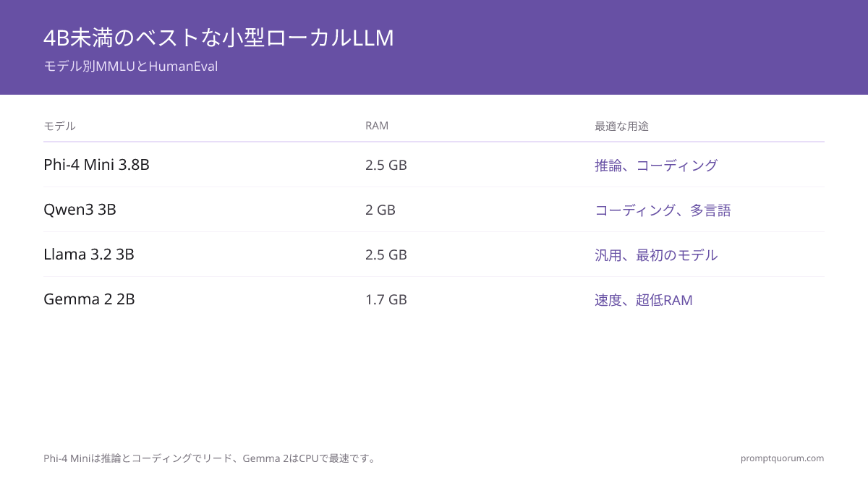Click '速度、超低RAM' use case text
Screen dimensions: 868x488
(x=644, y=300)
